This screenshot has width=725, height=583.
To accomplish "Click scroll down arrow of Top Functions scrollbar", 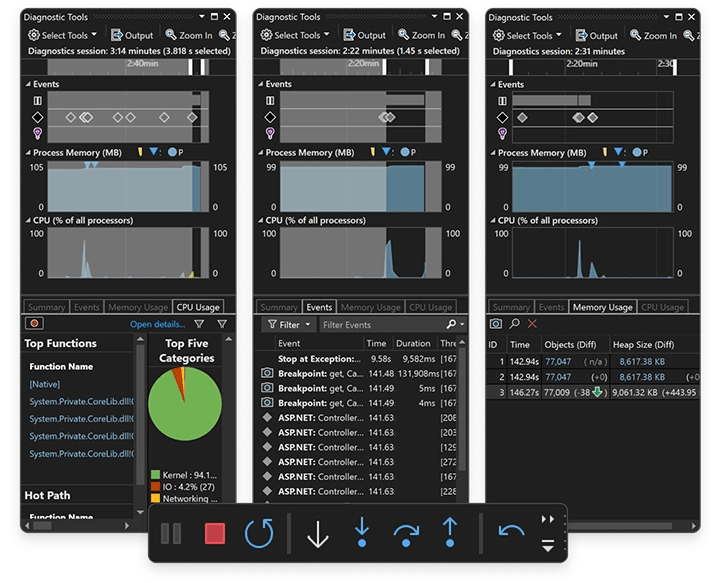I will coord(141,512).
